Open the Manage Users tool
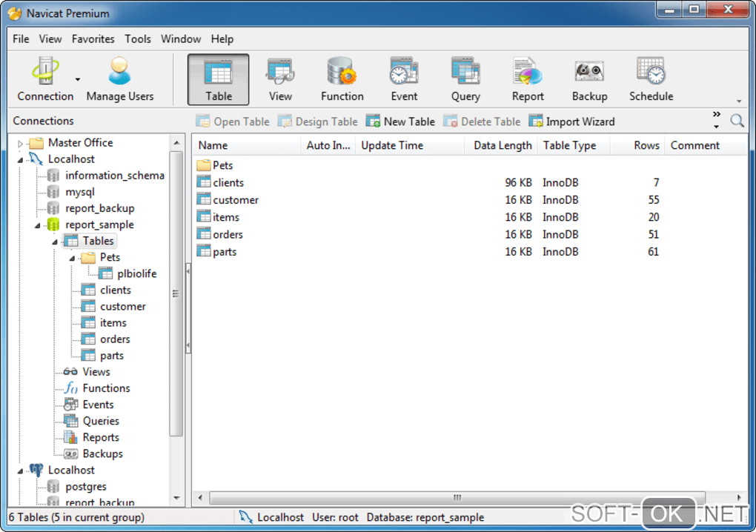756x532 pixels. 119,79
